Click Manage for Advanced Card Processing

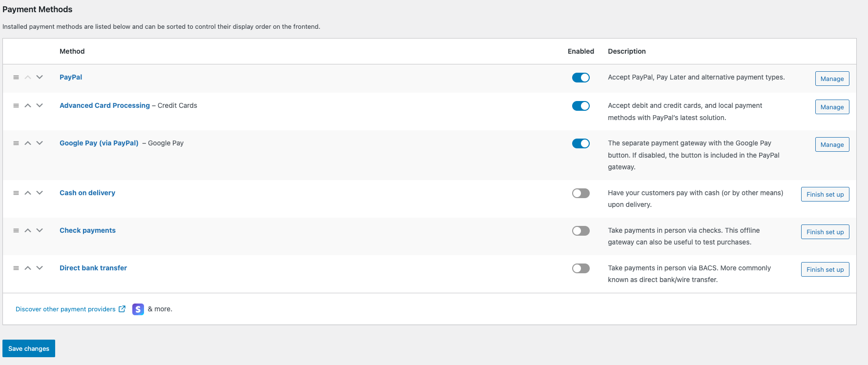pos(832,107)
